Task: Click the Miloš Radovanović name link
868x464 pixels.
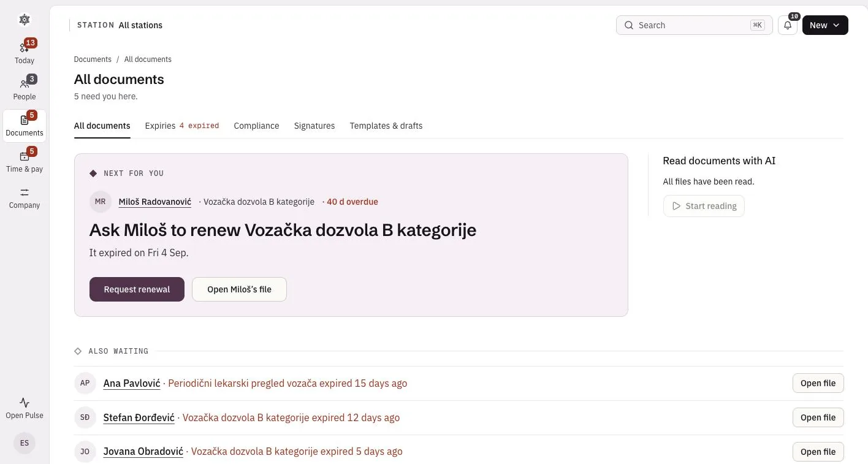Action: click(155, 202)
